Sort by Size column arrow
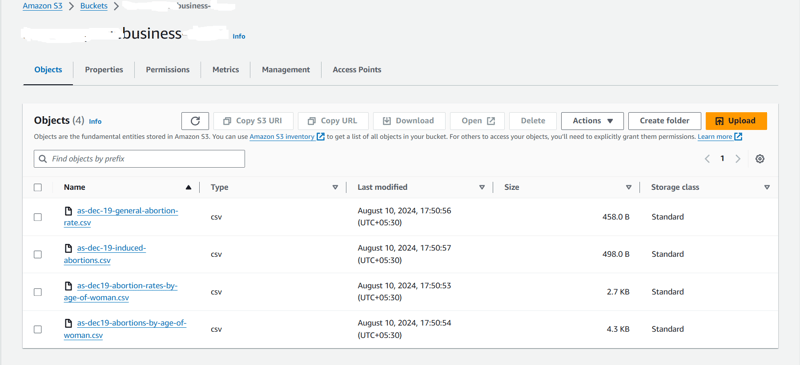Screen dimensions: 800x365 coord(629,187)
